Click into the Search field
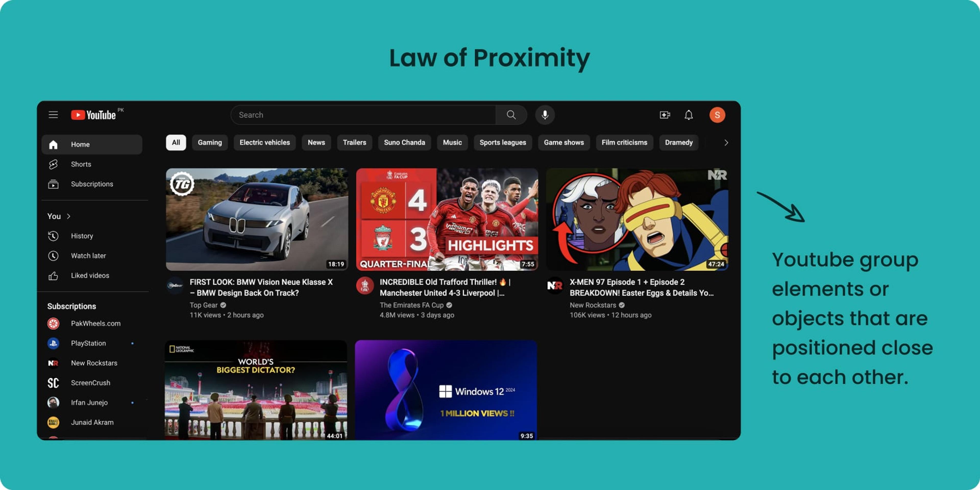Viewport: 980px width, 490px height. 363,115
